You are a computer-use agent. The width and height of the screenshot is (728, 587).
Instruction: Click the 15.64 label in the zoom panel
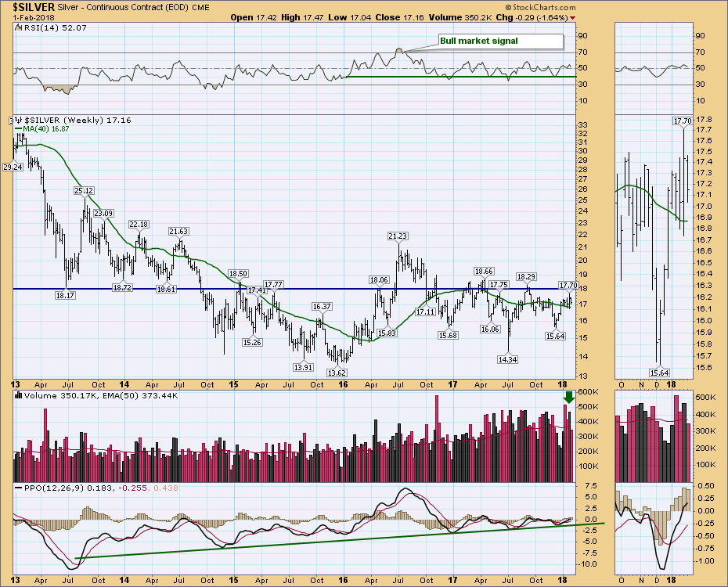pyautogui.click(x=659, y=373)
